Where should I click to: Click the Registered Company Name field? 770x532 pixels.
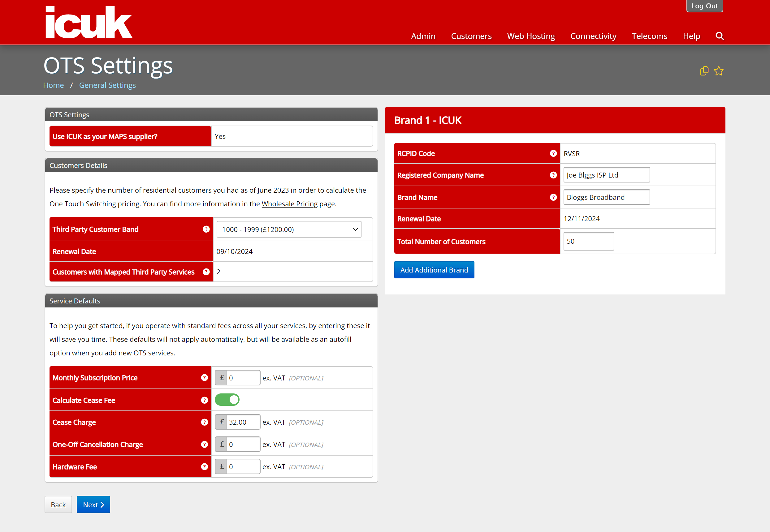[607, 175]
